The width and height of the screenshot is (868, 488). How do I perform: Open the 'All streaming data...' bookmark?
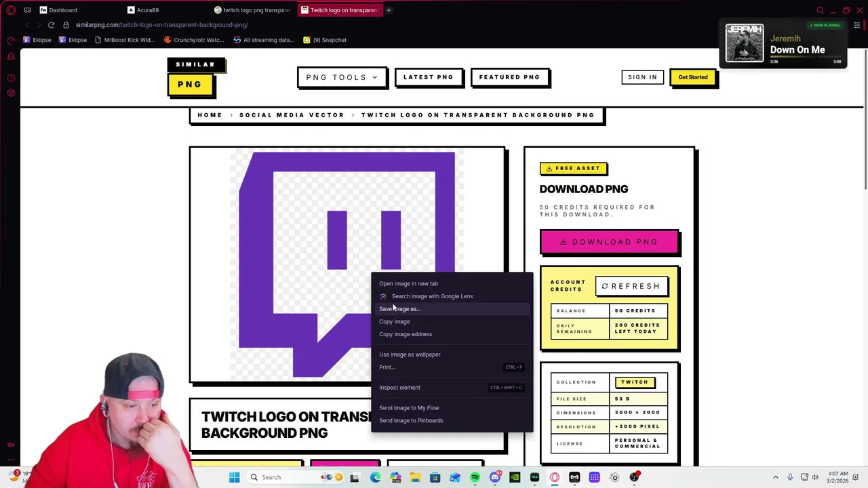click(263, 40)
